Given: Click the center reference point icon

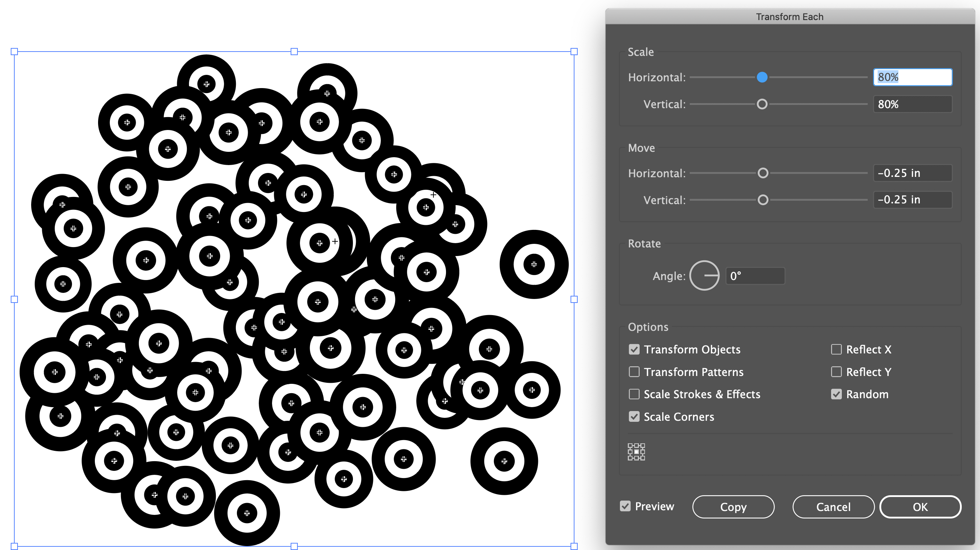Looking at the screenshot, I should 636,452.
